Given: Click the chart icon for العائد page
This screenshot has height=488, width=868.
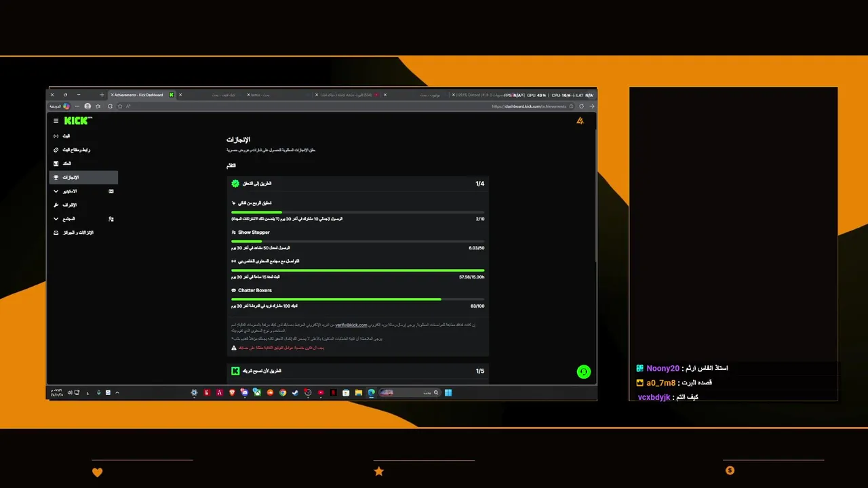Looking at the screenshot, I should point(56,163).
